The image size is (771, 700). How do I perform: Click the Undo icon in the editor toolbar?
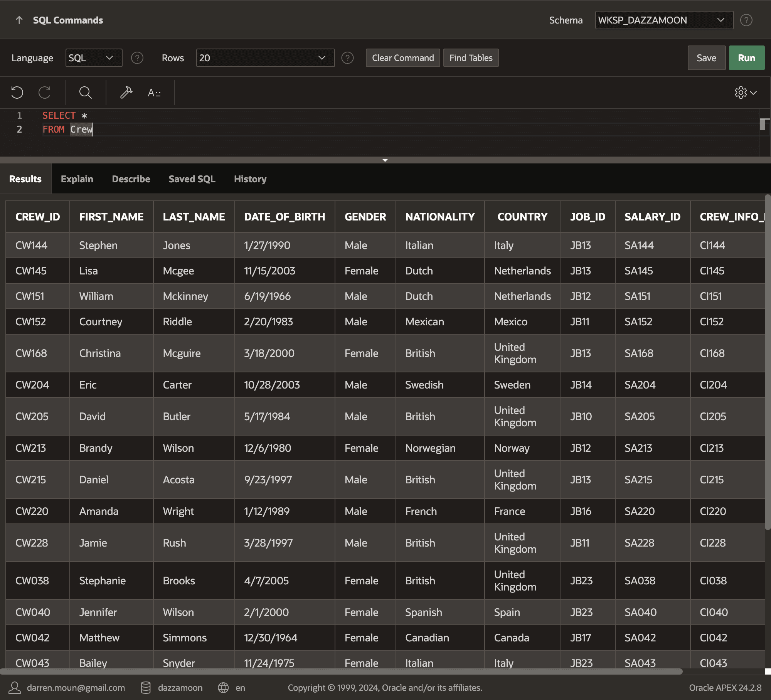[17, 93]
